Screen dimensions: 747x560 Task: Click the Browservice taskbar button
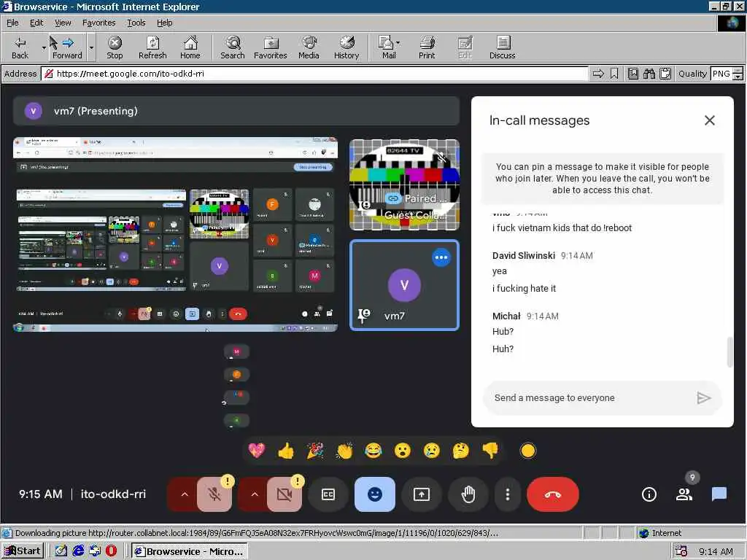[190, 551]
